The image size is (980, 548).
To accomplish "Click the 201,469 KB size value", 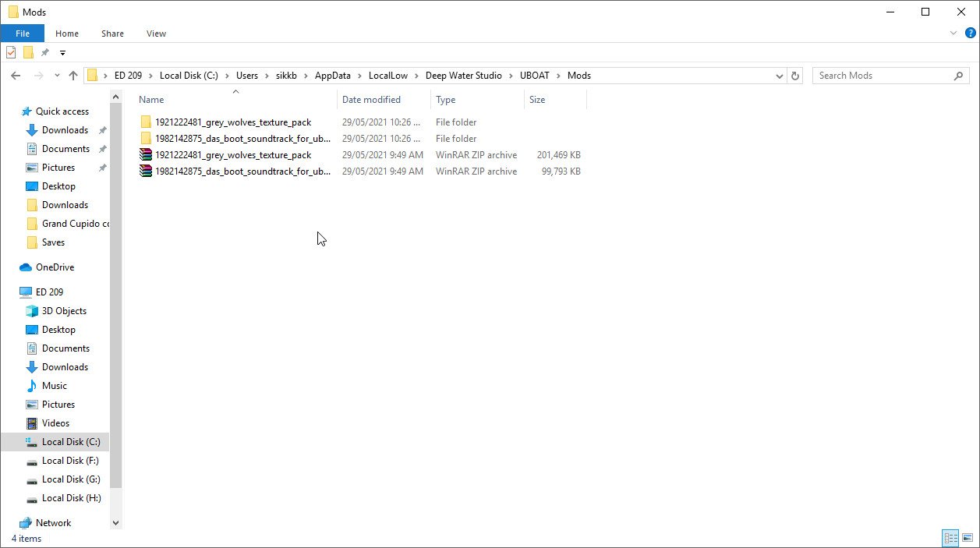I will [558, 155].
